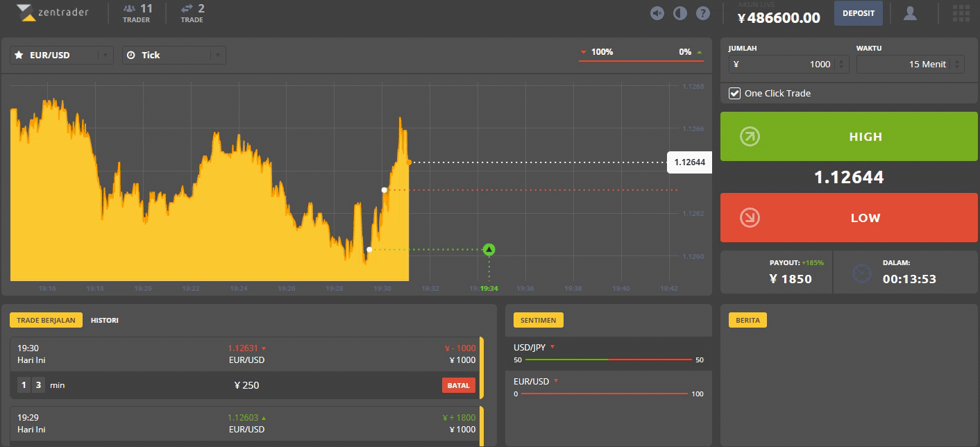Screen dimensions: 980x447
Task: Click the countdown timer 00:13:53
Action: coord(909,279)
